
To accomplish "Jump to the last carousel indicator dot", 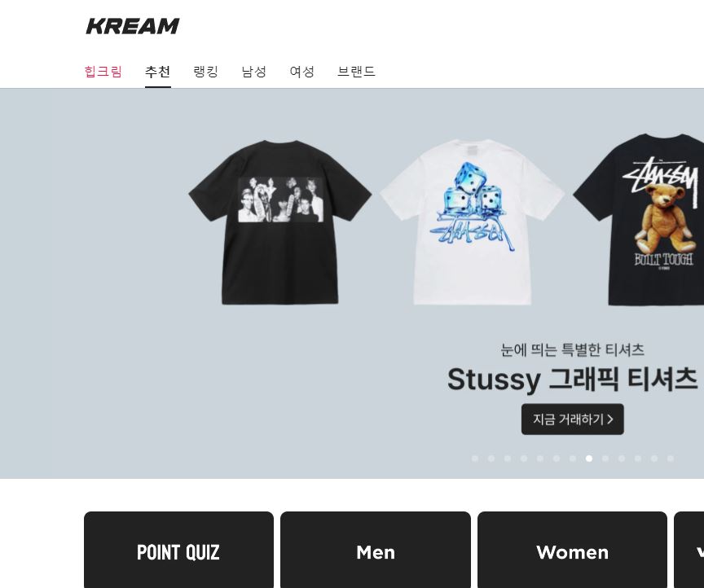I will coord(671,459).
